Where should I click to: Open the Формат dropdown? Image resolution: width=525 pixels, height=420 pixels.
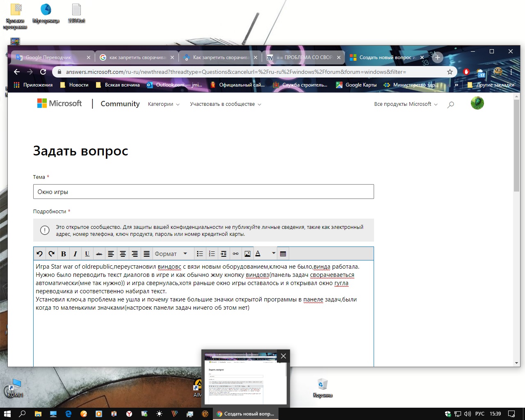pyautogui.click(x=171, y=254)
